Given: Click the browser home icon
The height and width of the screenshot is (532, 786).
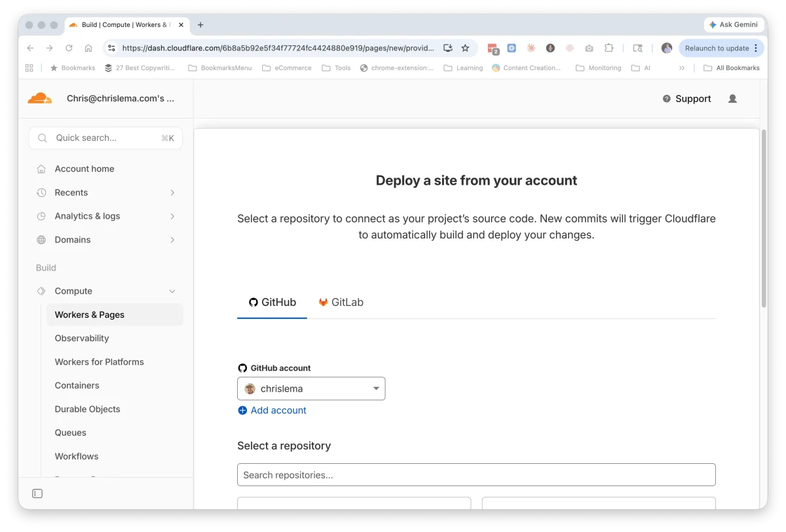Looking at the screenshot, I should click(88, 48).
